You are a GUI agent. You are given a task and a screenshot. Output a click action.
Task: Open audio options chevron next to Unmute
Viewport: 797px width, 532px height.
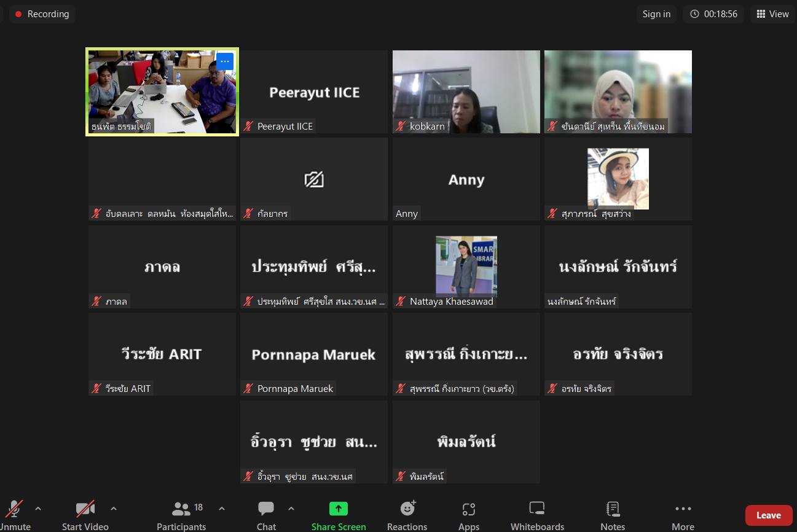[x=38, y=509]
